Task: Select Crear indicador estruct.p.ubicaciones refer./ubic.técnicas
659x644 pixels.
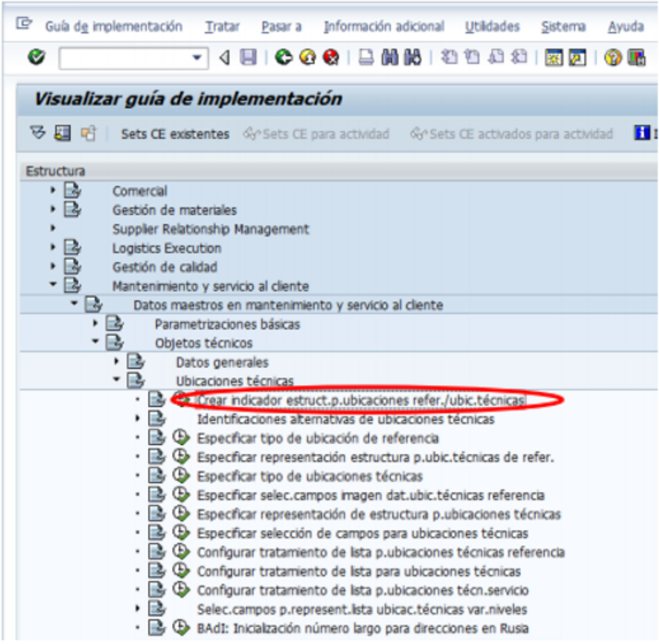Action: tap(361, 400)
